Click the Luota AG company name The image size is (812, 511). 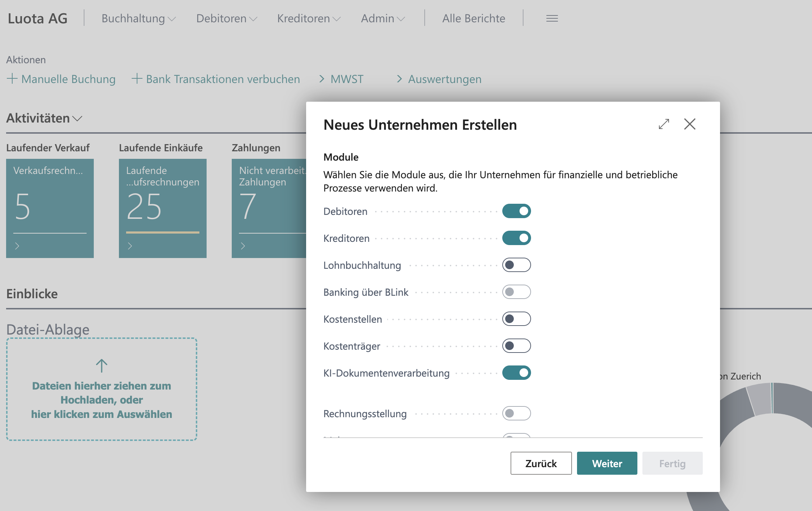point(38,18)
